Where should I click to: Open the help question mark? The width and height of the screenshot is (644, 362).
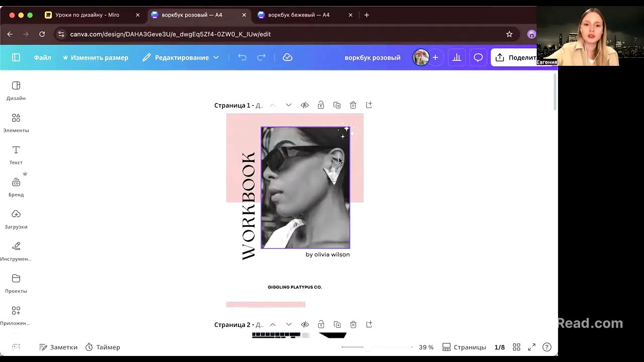pyautogui.click(x=547, y=347)
